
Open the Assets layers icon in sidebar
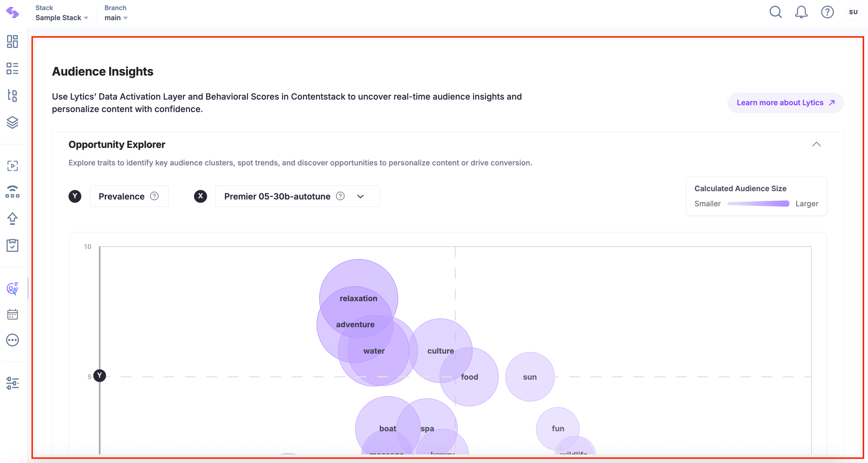pyautogui.click(x=12, y=122)
